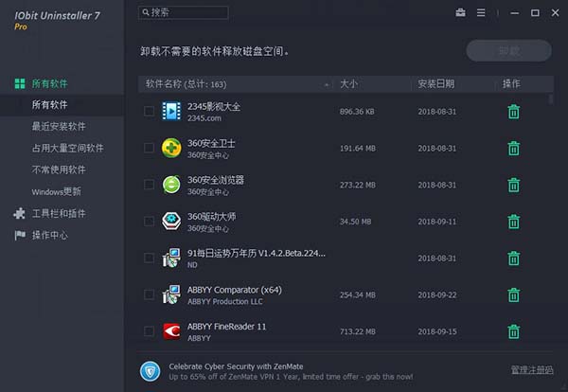Click the software list vertical scrollbar
The height and width of the screenshot is (392, 568).
pos(551,98)
